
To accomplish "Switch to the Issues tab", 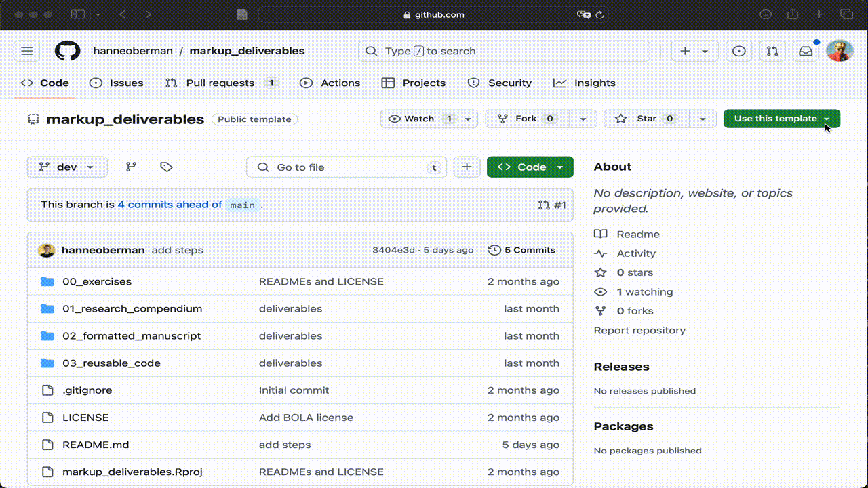I will coord(117,83).
